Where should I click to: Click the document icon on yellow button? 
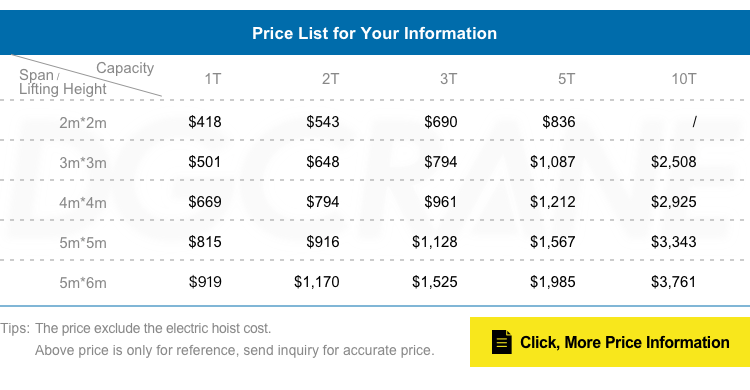[502, 342]
